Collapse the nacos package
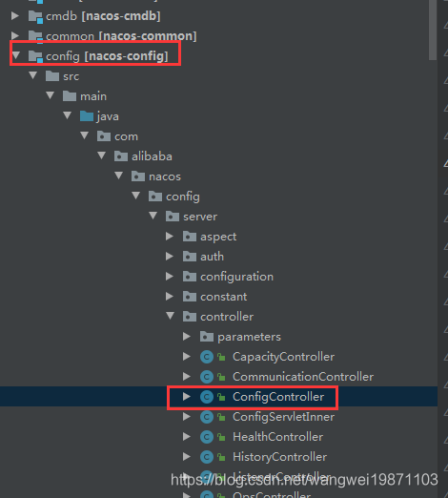Viewport: 448px width, 498px height. point(119,176)
